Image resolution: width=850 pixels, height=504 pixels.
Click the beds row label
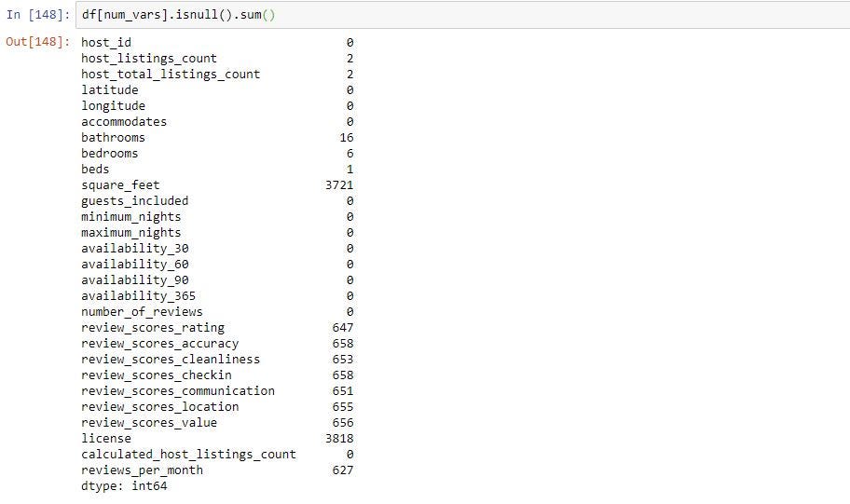pyautogui.click(x=95, y=169)
